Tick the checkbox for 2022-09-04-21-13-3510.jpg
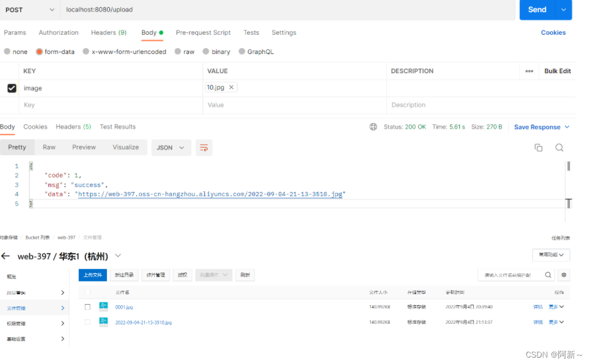The width and height of the screenshot is (591, 364). point(87,322)
